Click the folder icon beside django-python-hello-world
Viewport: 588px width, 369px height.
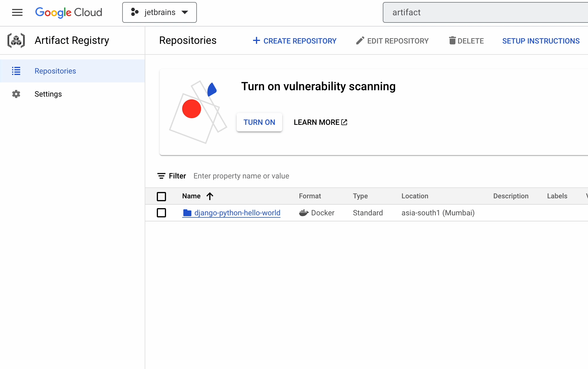click(187, 213)
